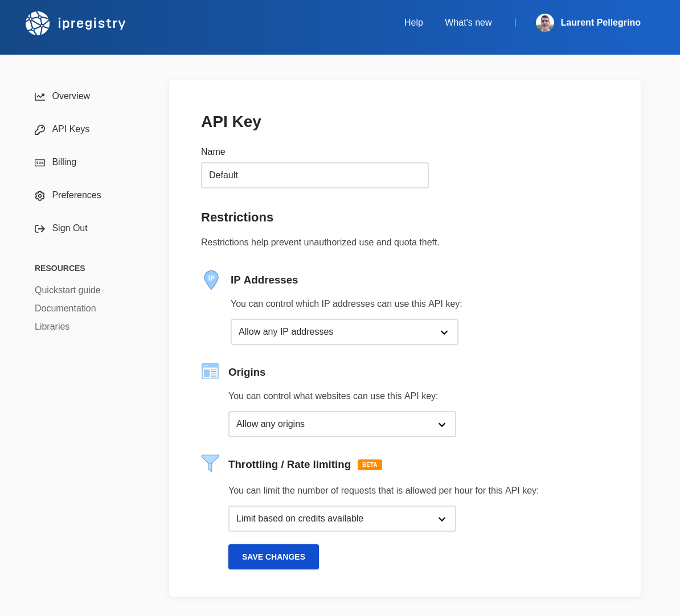Open the Allow any IP addresses dropdown
Viewport: 680px width, 616px height.
[x=344, y=332]
